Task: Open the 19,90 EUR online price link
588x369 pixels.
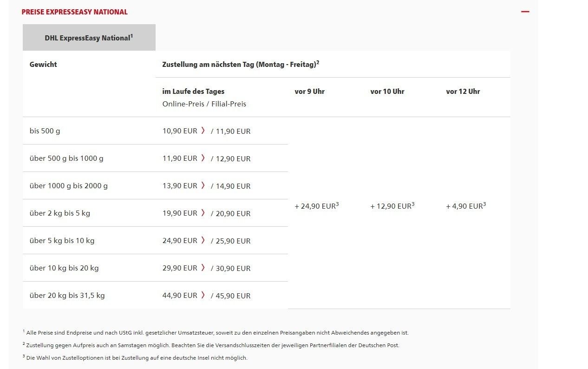Action: point(183,213)
